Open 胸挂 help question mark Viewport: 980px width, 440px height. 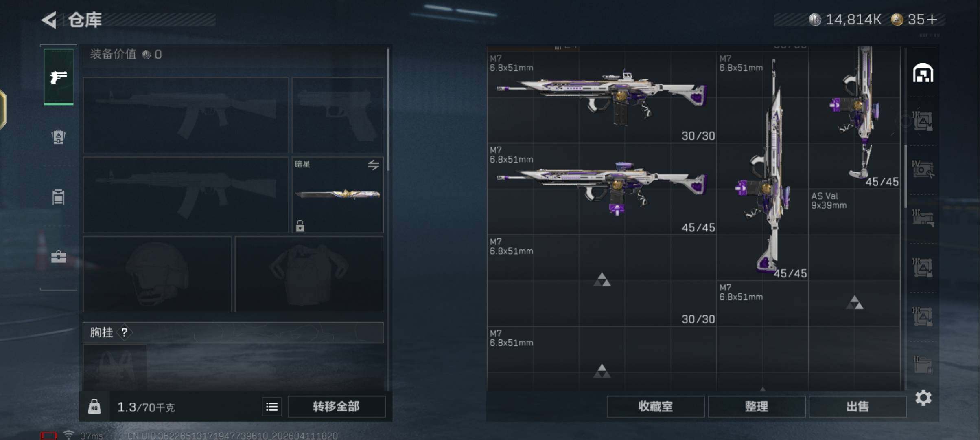coord(125,332)
